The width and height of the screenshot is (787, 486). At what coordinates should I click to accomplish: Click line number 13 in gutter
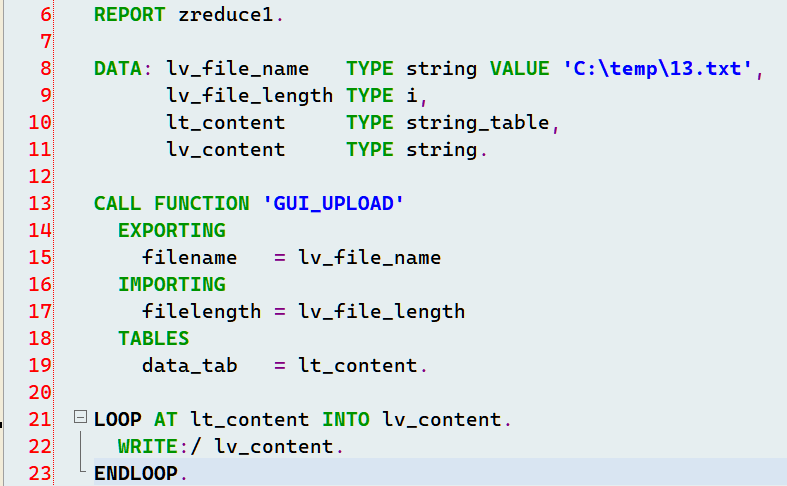point(40,203)
